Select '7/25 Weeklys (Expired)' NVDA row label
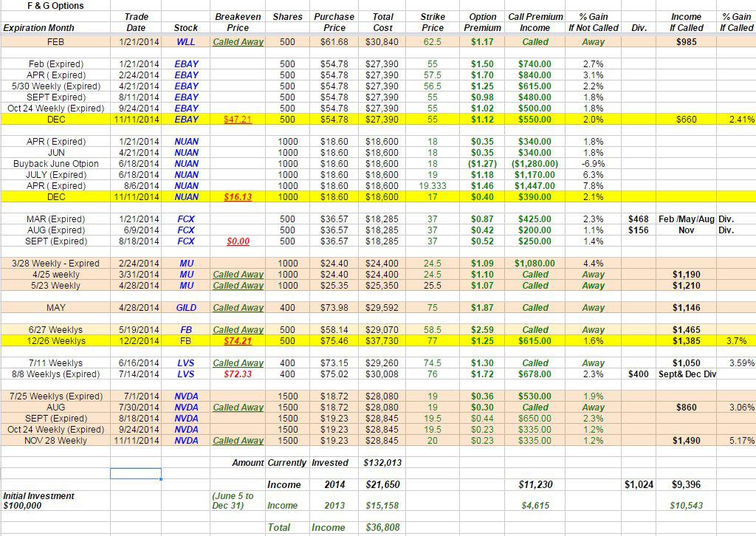 point(56,396)
